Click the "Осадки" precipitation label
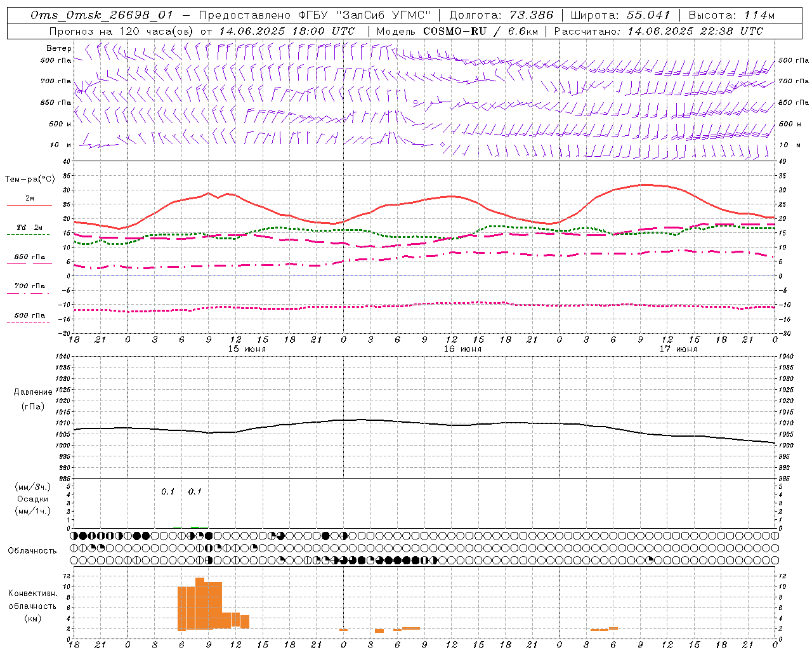This screenshot has height=650, width=812. pyautogui.click(x=33, y=499)
